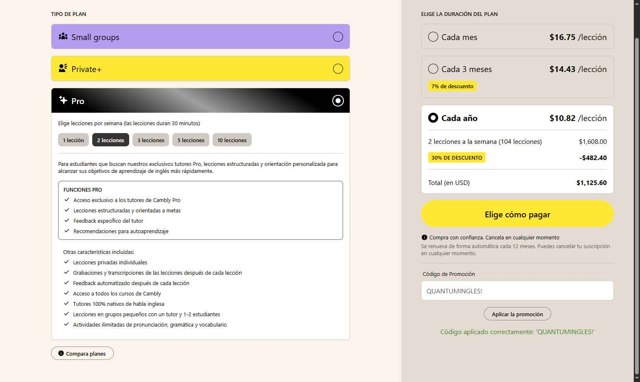This screenshot has height=382, width=640.
Task: Focus the Código de Promoción input field
Action: pos(517,291)
